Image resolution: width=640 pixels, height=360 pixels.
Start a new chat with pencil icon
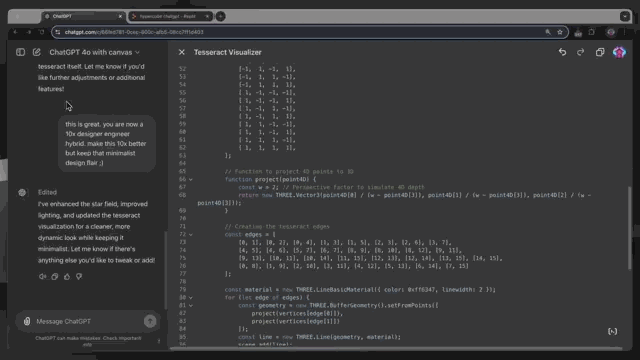pyautogui.click(x=37, y=52)
